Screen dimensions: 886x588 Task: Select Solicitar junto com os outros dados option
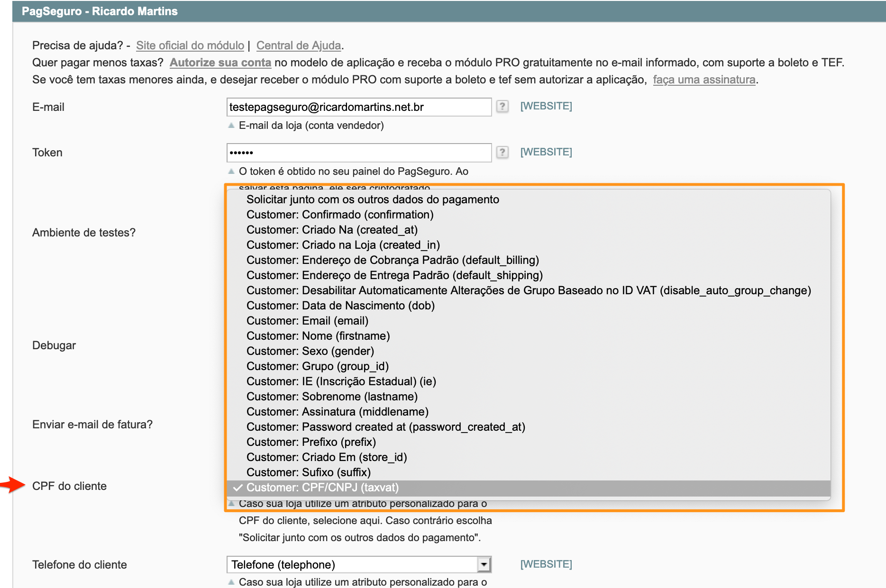point(529,199)
